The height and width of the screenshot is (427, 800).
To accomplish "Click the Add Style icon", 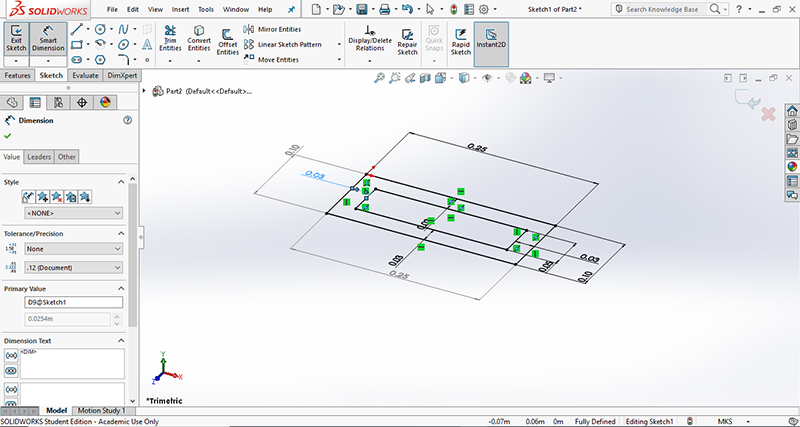I will tap(43, 196).
